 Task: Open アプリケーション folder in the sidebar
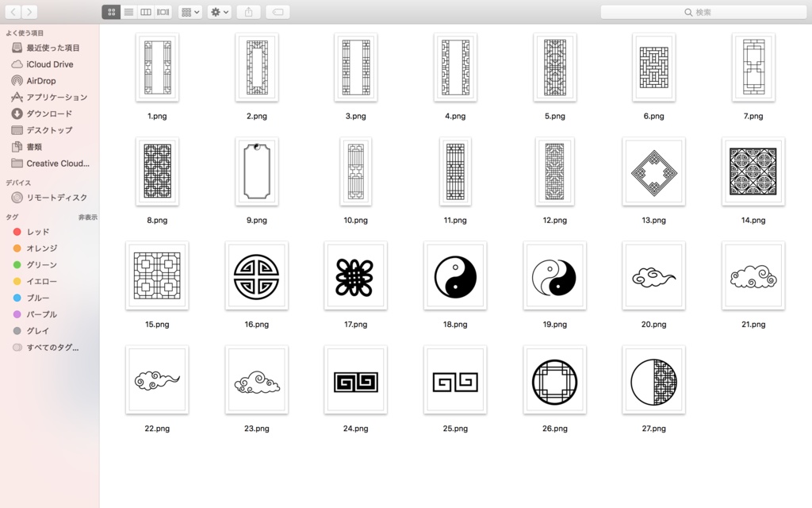click(50, 97)
